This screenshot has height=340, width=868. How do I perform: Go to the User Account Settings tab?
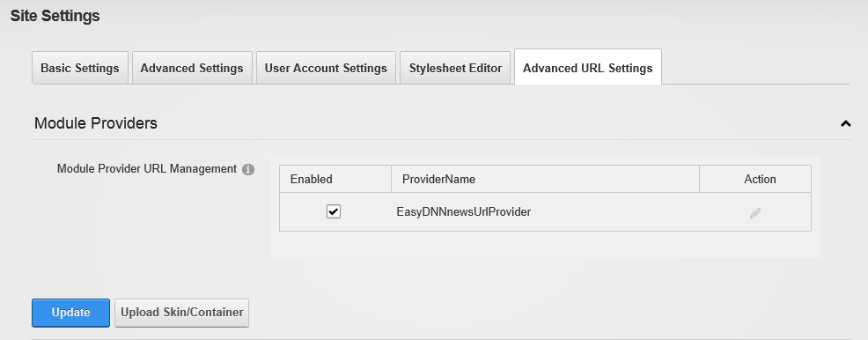pos(326,68)
